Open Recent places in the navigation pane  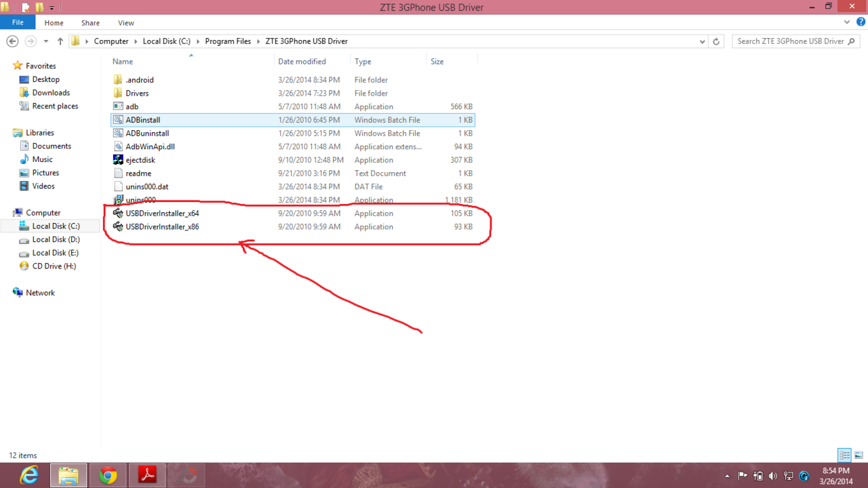click(x=55, y=106)
